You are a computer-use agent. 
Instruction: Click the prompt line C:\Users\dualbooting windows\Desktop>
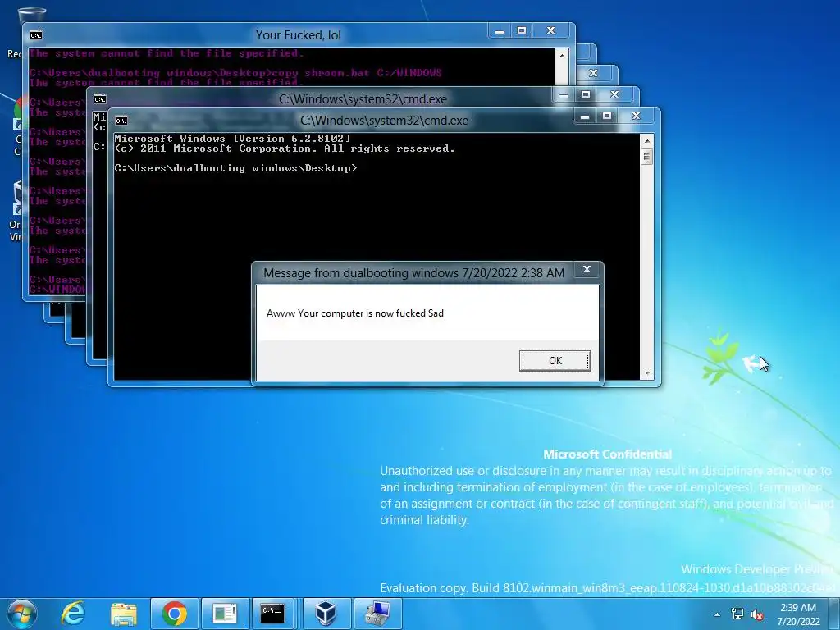pos(235,168)
